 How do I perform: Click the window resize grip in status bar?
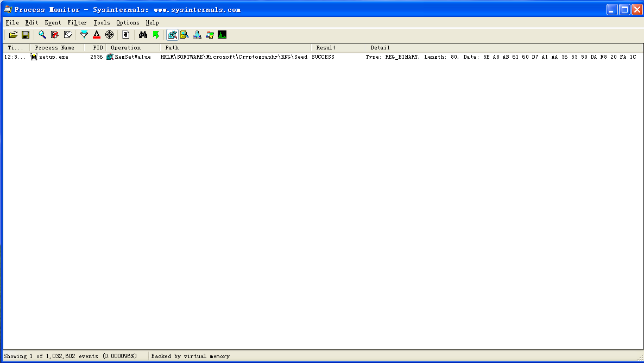click(x=640, y=358)
